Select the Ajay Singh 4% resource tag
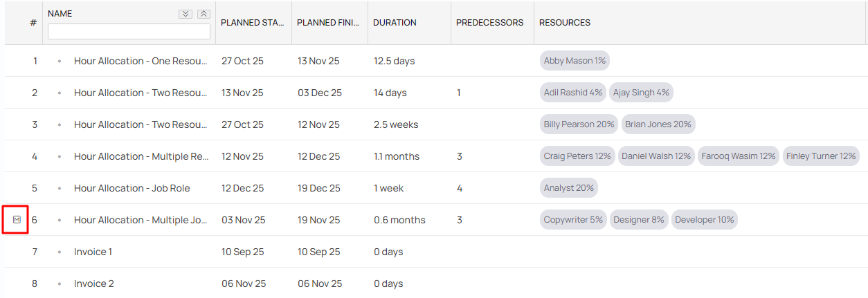This screenshot has width=868, height=298. click(x=641, y=93)
